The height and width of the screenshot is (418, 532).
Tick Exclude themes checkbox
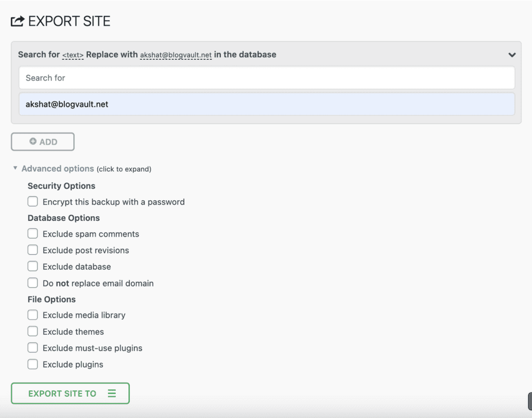33,331
